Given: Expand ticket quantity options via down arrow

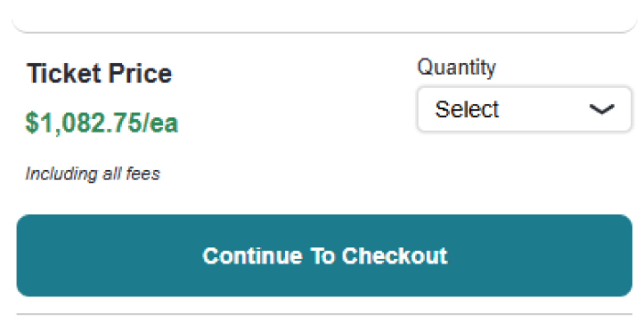Looking at the screenshot, I should click(x=601, y=109).
